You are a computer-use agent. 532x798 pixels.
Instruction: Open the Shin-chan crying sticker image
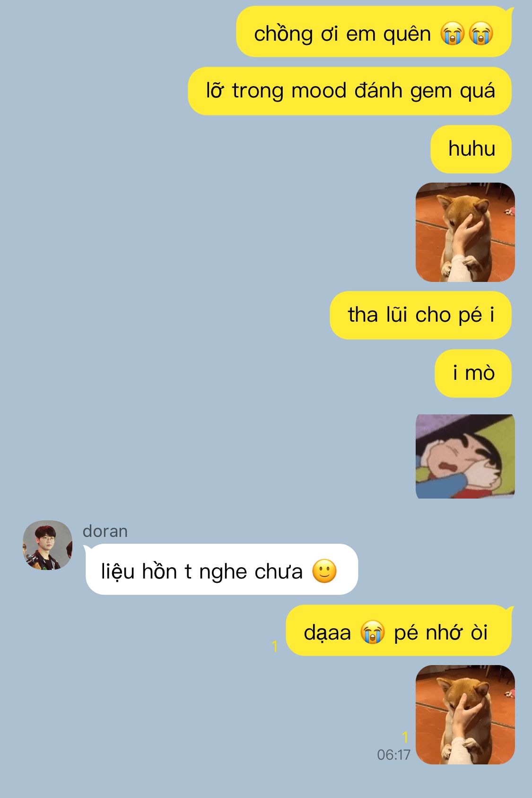click(465, 456)
